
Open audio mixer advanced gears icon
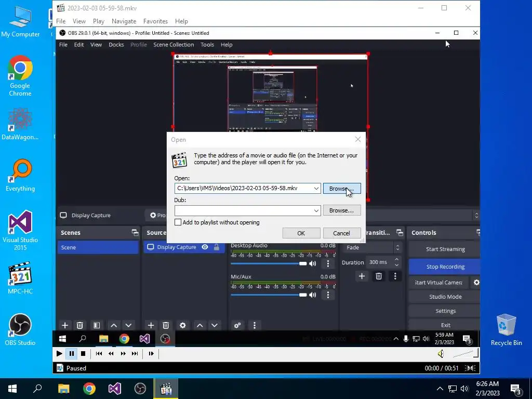pos(237,325)
